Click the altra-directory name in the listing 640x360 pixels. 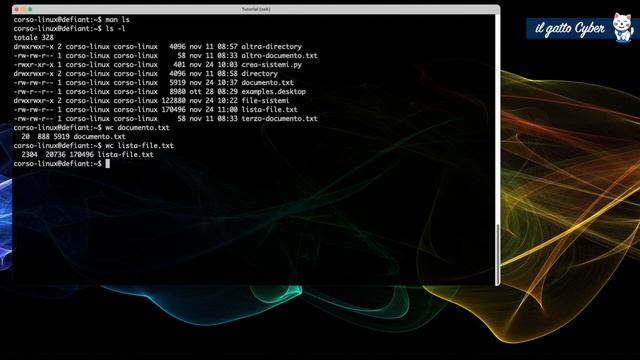click(x=271, y=47)
